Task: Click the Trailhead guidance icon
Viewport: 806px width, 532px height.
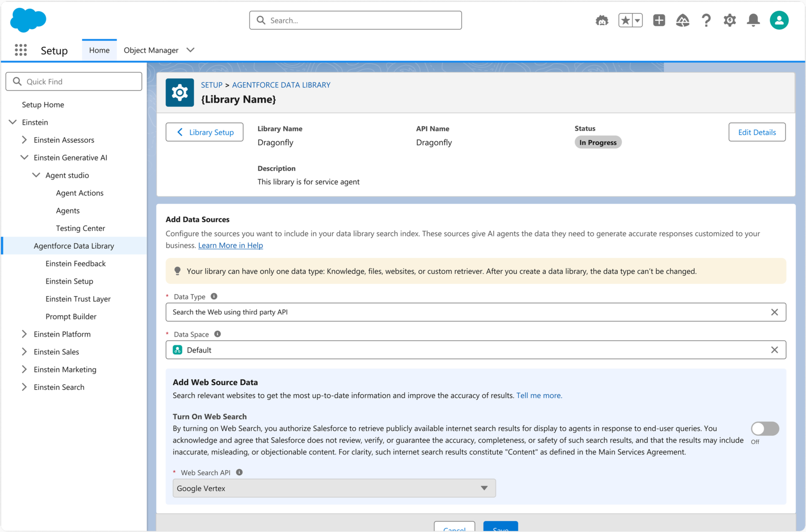Action: [x=682, y=20]
